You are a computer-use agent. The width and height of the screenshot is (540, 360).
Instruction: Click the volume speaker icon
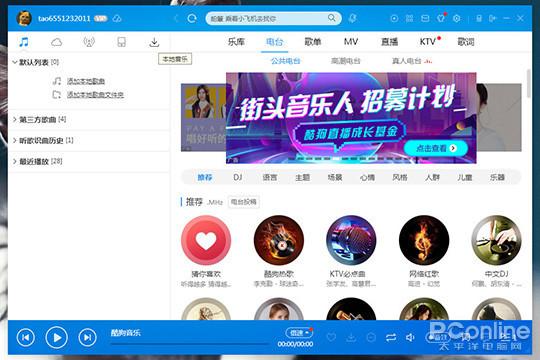click(x=410, y=337)
